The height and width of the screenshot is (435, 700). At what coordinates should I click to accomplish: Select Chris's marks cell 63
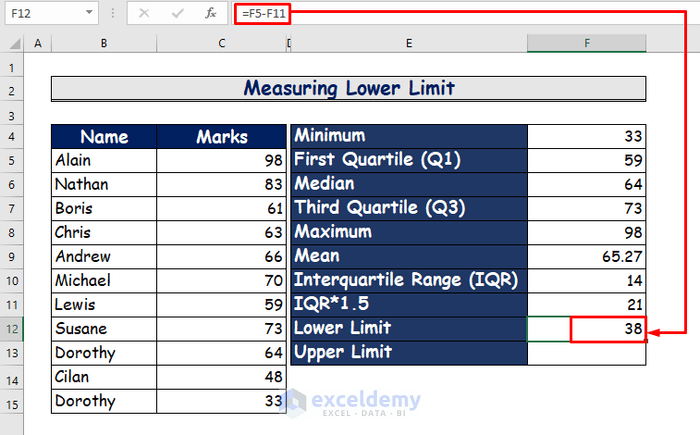pos(221,233)
